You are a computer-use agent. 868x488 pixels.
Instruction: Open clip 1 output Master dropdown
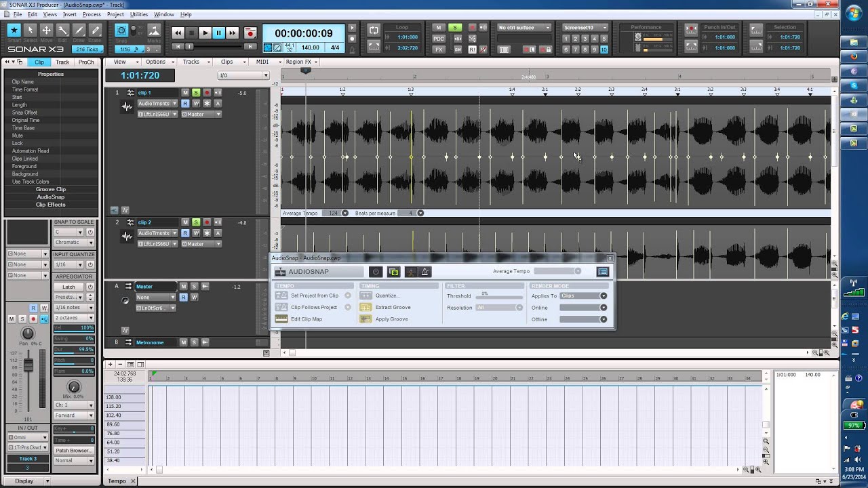(218, 115)
